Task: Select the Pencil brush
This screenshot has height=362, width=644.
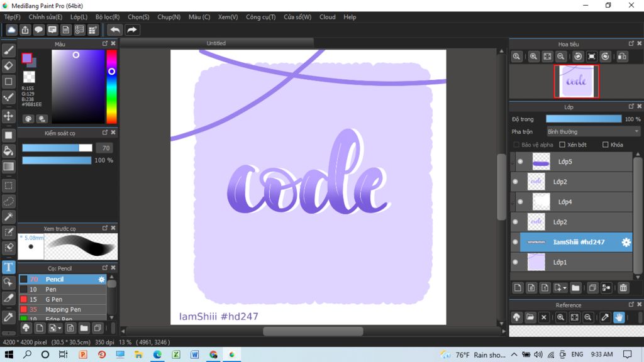Action: click(63, 280)
